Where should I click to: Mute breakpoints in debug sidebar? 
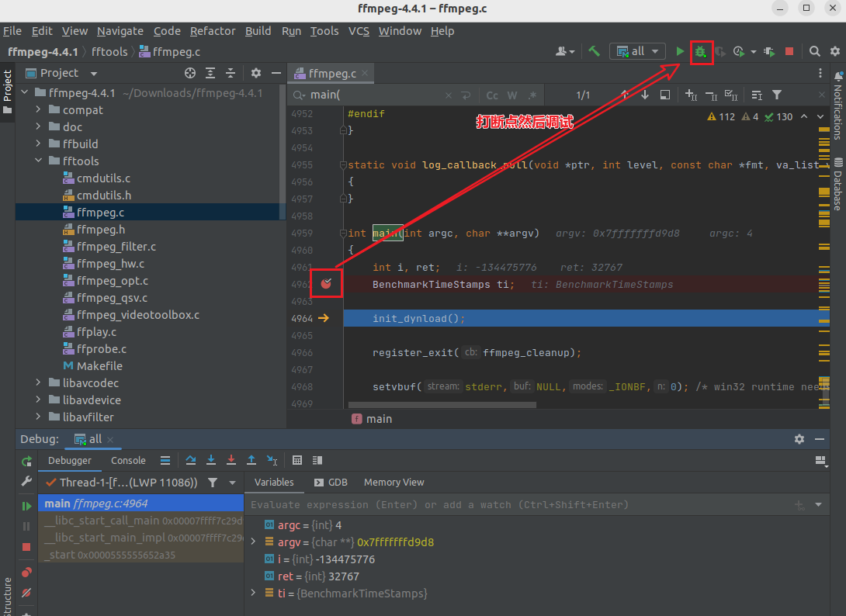tap(26, 593)
